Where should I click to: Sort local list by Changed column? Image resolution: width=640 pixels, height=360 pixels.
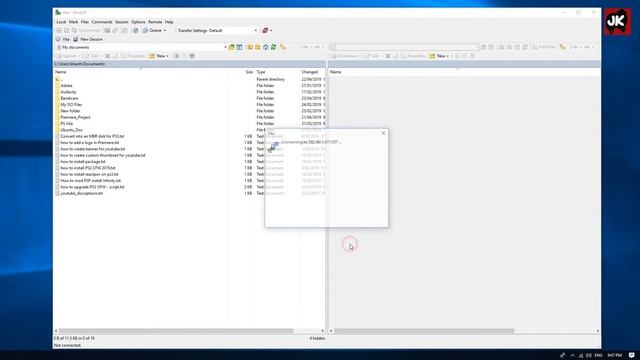[x=309, y=72]
